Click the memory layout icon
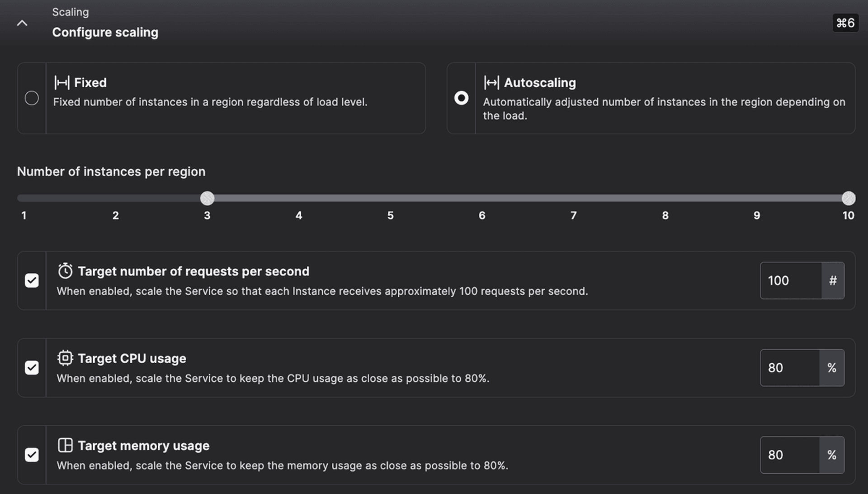This screenshot has height=494, width=868. [65, 445]
